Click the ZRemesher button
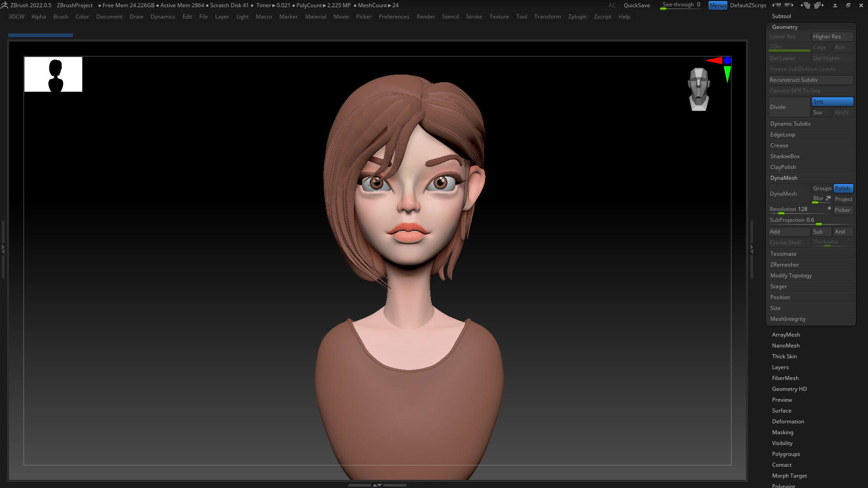Screen dimensions: 868x488 tap(784, 264)
